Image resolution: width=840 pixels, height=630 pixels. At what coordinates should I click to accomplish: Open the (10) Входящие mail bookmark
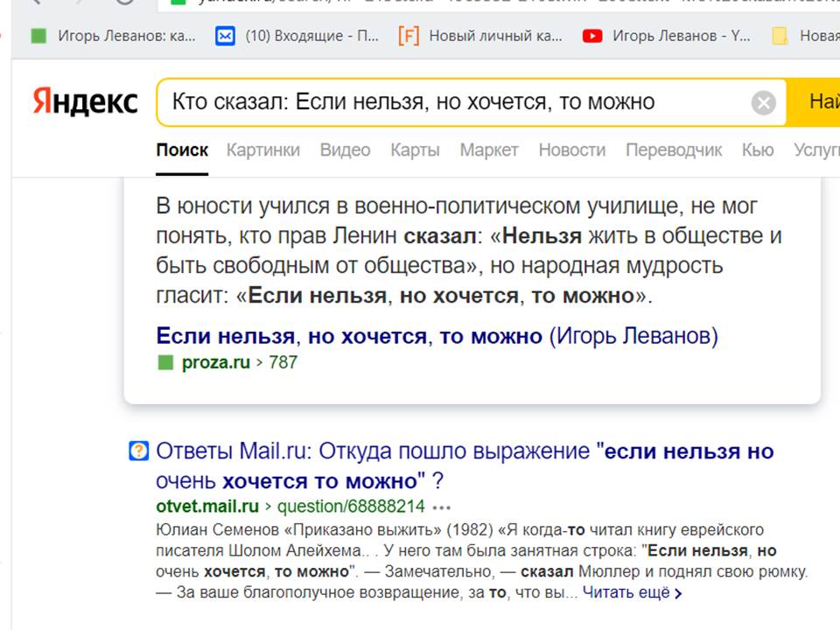(297, 36)
